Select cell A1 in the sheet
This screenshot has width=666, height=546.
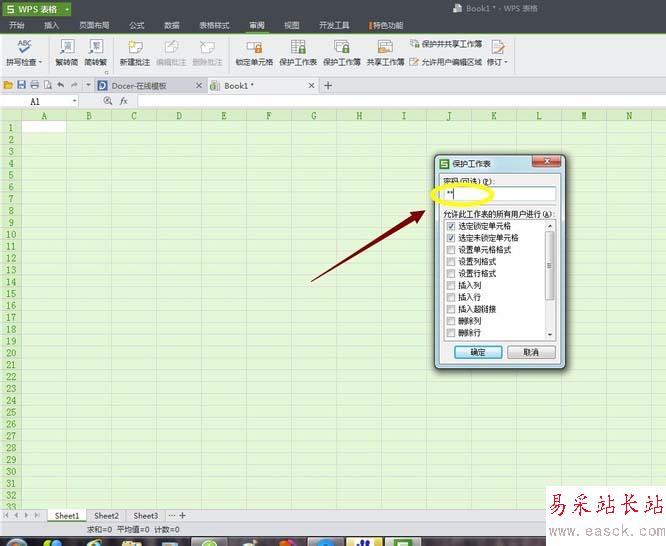tap(44, 127)
